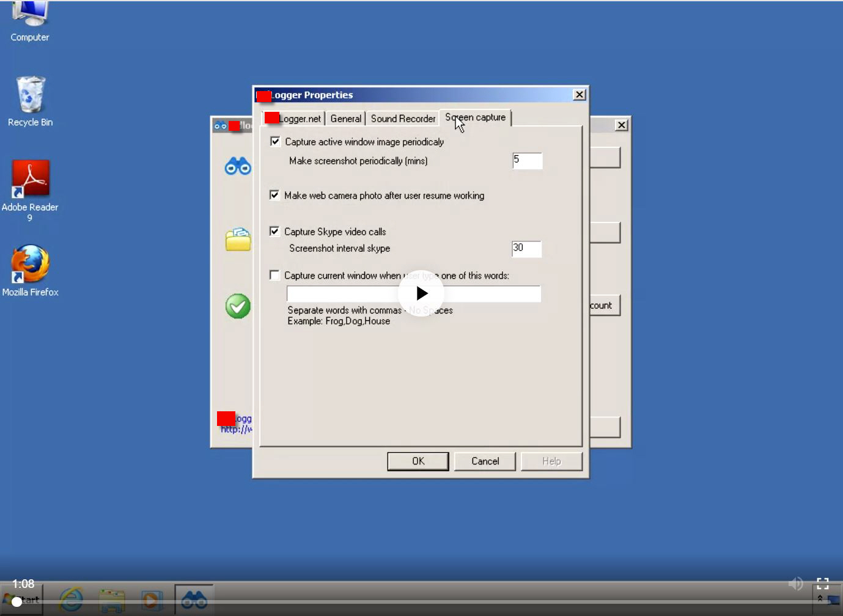Open Internet Explorer from the taskbar

pos(71,599)
